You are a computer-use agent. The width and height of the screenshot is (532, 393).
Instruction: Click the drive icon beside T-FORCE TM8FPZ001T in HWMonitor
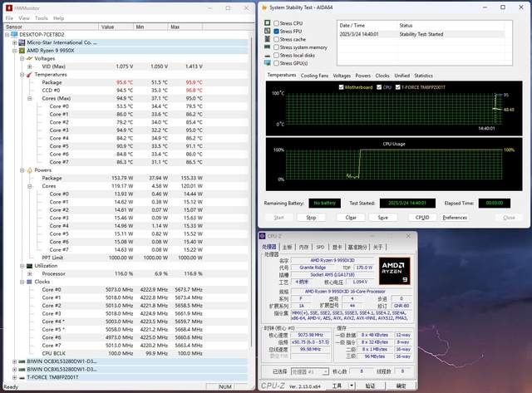[22, 377]
